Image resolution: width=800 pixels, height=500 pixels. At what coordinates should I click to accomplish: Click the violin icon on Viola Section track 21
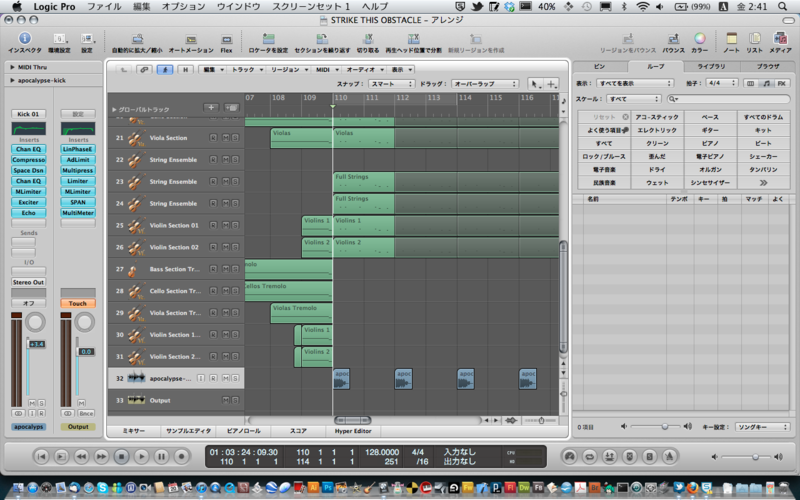135,138
